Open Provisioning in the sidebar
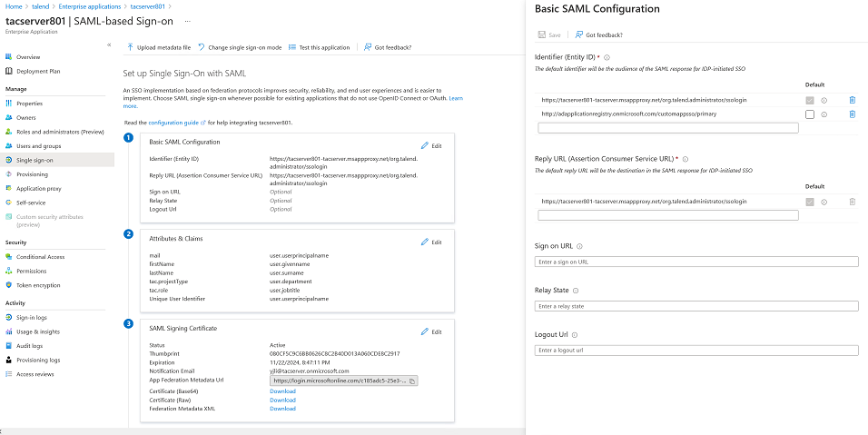Image resolution: width=868 pixels, height=435 pixels. click(x=32, y=174)
